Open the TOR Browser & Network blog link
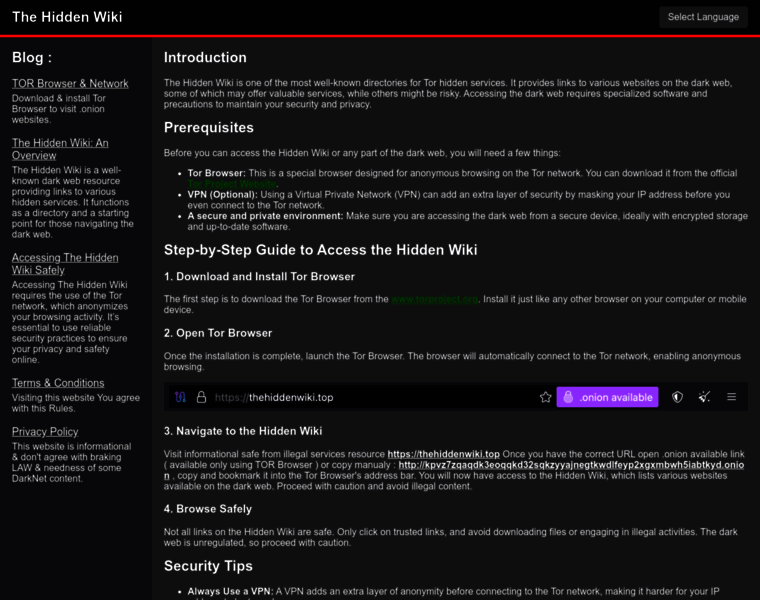 click(x=70, y=83)
